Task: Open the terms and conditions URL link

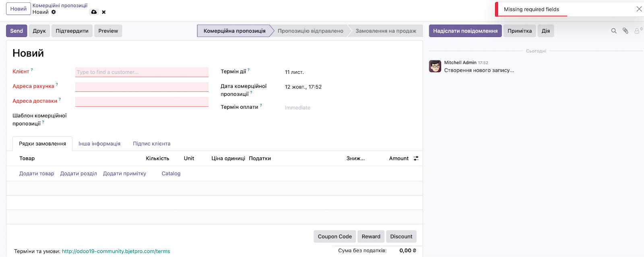Action: (116, 251)
